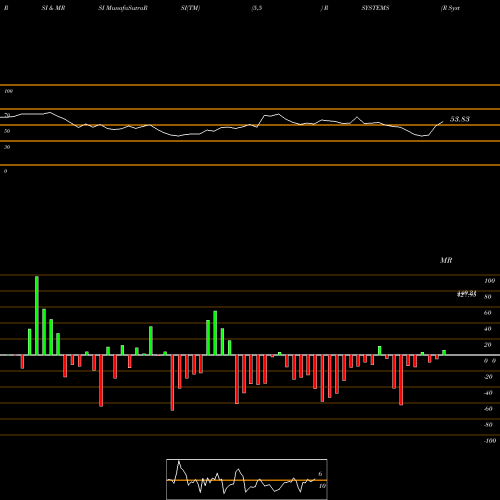Click the '(5,5' parameter text in header
The height and width of the screenshot is (500, 500).
257,8
